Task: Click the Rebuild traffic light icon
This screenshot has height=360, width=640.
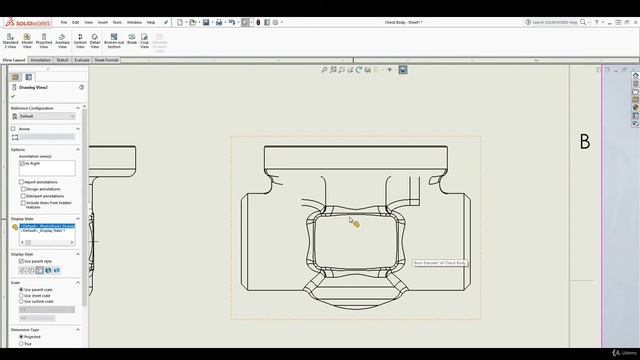Action: 258,22
